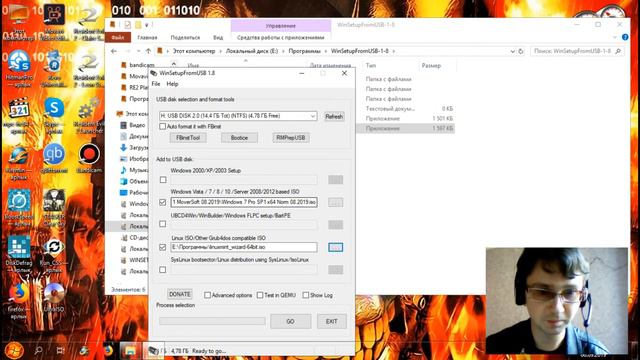
Task: Select the 1 507 КБ Приложение row
Action: (x=406, y=128)
